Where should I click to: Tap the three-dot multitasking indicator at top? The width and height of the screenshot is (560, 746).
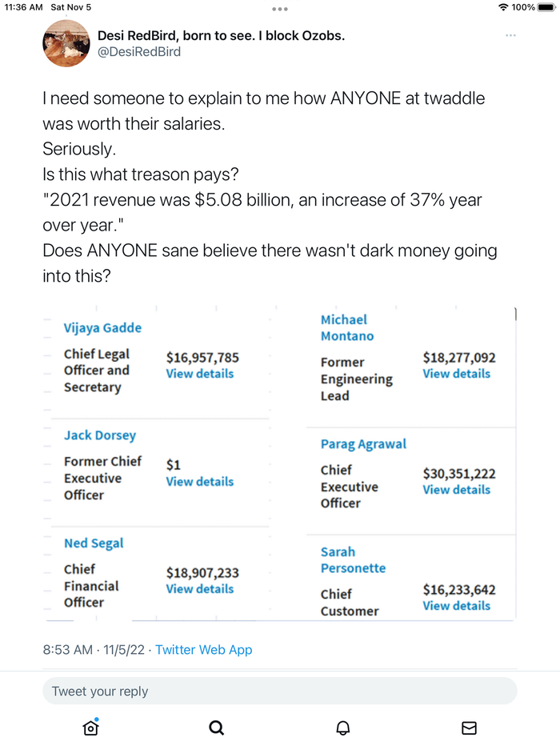click(279, 9)
